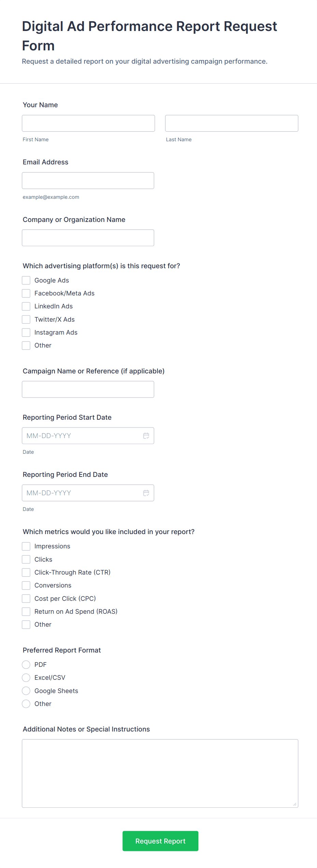317x868 pixels.
Task: Click the Email Address input field
Action: click(88, 180)
